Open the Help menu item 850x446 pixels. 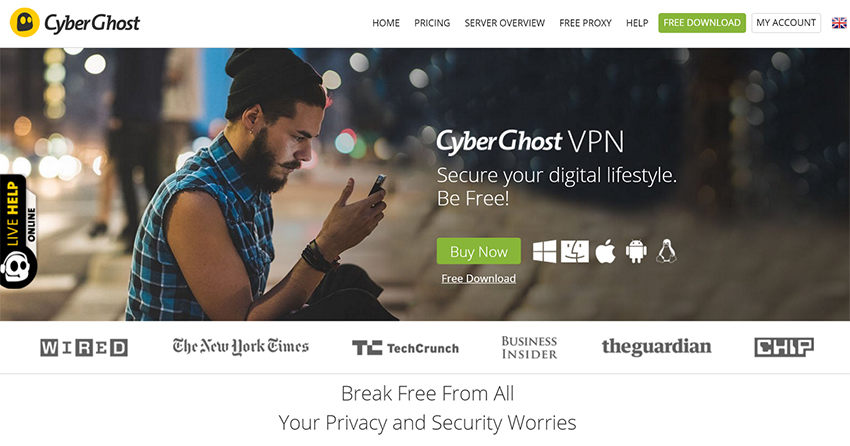637,23
